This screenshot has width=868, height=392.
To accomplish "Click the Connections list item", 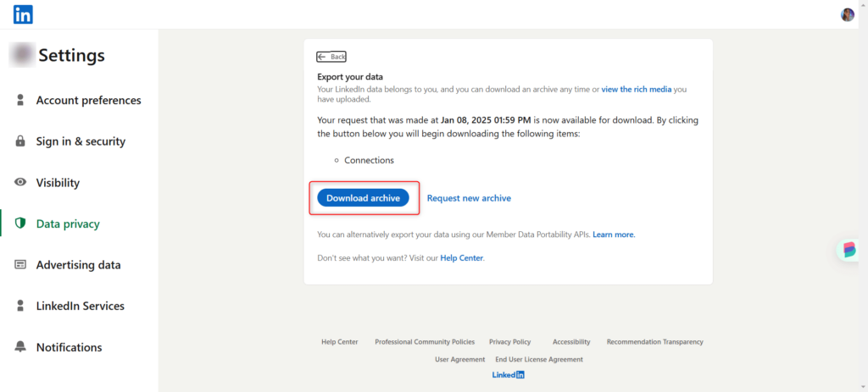I will 370,160.
